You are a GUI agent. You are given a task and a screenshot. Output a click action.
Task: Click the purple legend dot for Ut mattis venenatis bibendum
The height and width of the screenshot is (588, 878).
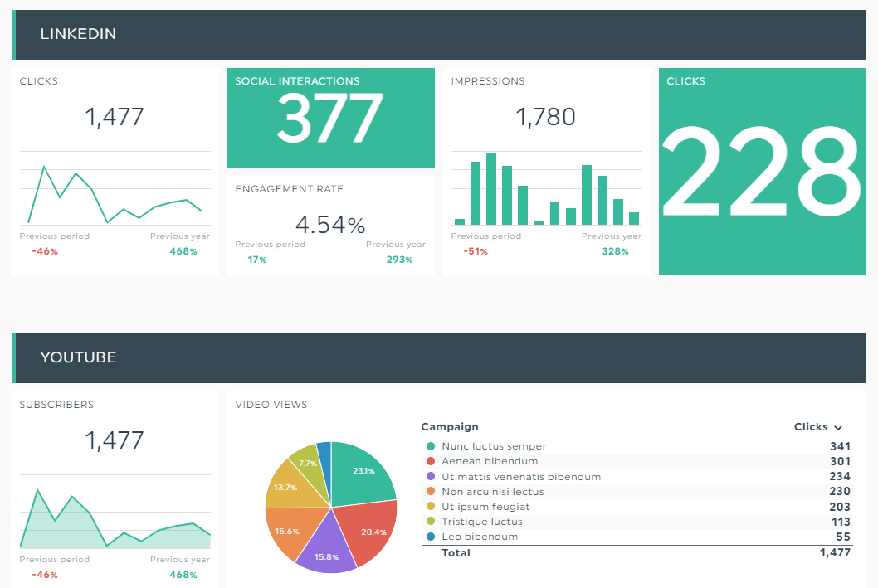click(x=431, y=477)
